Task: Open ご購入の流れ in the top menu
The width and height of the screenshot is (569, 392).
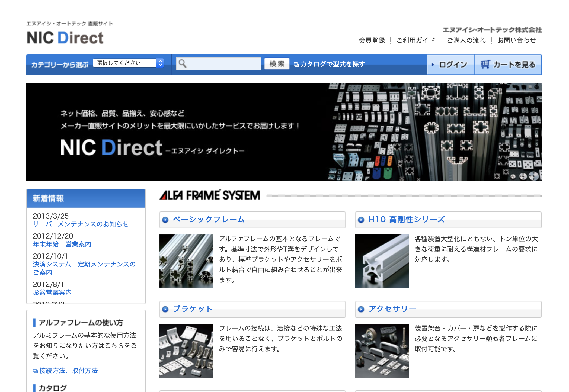Action: pos(466,40)
